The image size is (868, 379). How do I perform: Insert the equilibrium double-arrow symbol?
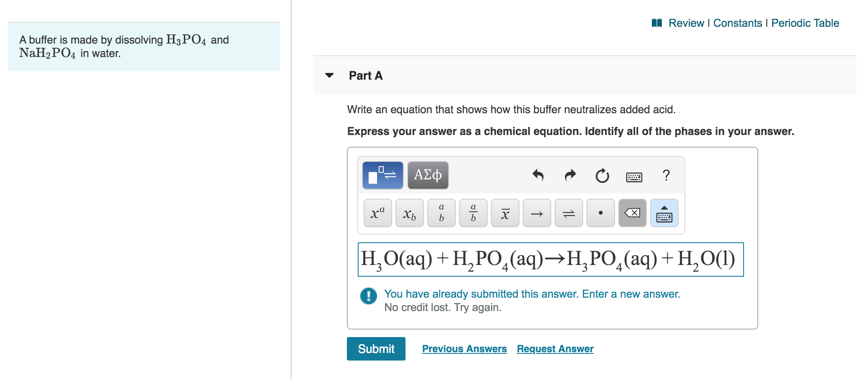(x=568, y=213)
